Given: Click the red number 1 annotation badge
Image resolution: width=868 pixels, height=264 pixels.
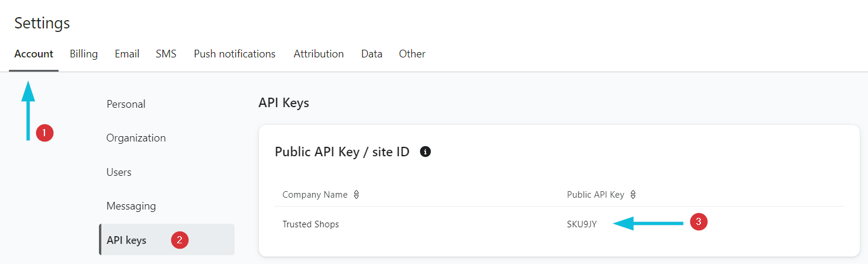Looking at the screenshot, I should pyautogui.click(x=45, y=133).
